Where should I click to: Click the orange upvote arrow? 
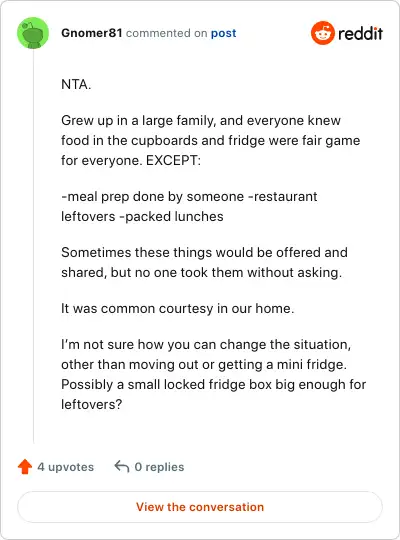25,467
